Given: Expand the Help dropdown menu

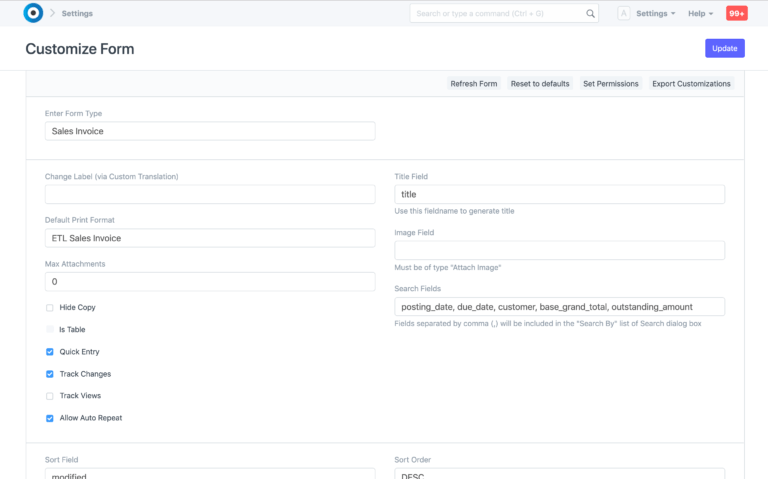Looking at the screenshot, I should click(x=700, y=14).
